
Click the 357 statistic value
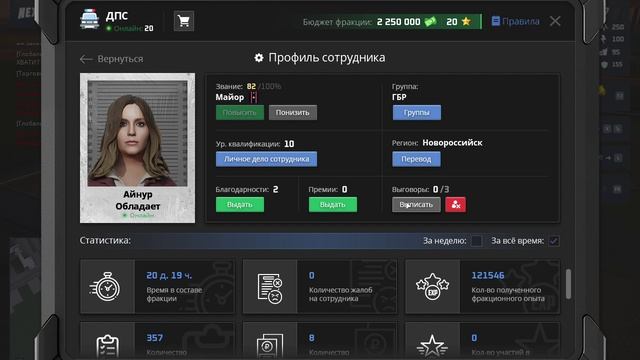coord(155,338)
